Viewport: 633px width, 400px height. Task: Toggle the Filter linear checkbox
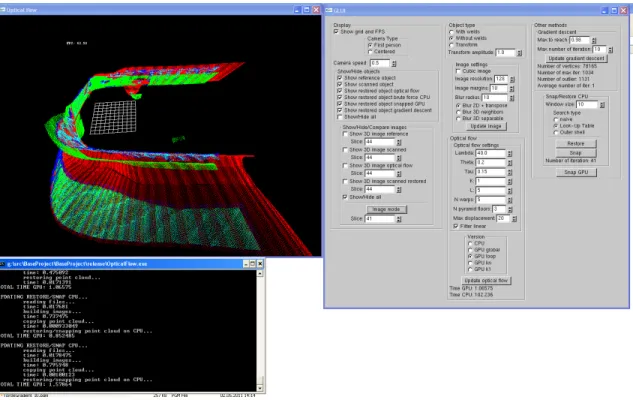(455, 226)
